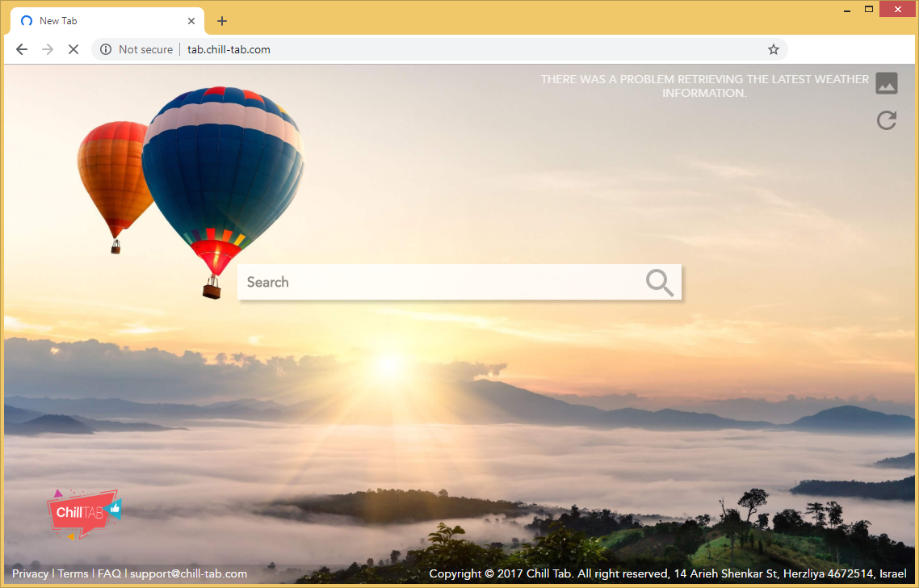Close the browser window
Viewport: 919px width, 588px height.
[897, 10]
